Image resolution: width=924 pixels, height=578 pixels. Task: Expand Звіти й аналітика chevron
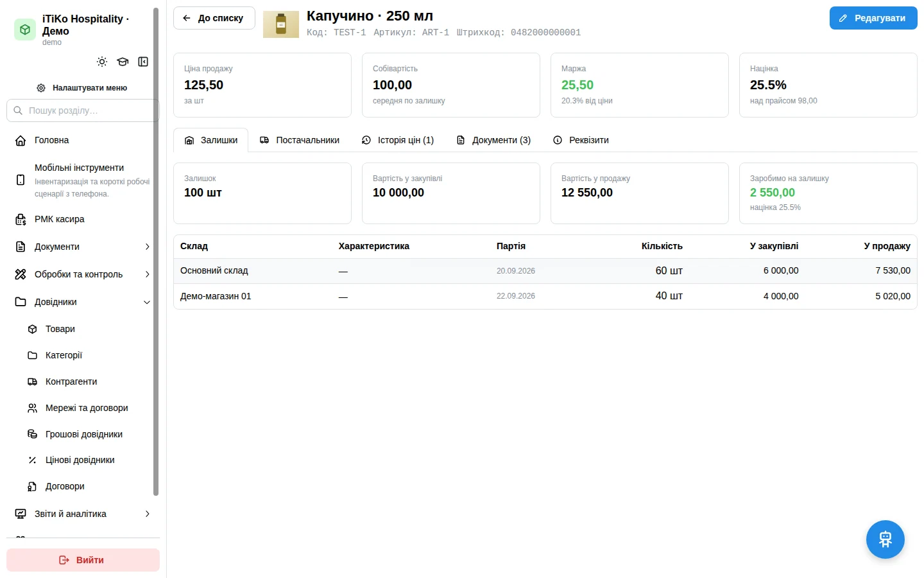tap(147, 514)
